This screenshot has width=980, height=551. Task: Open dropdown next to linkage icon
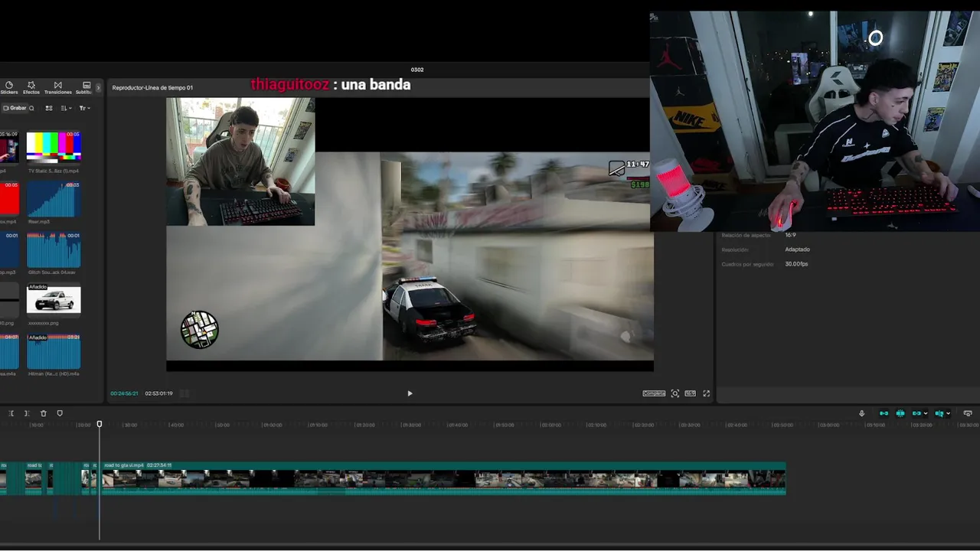[x=926, y=413]
